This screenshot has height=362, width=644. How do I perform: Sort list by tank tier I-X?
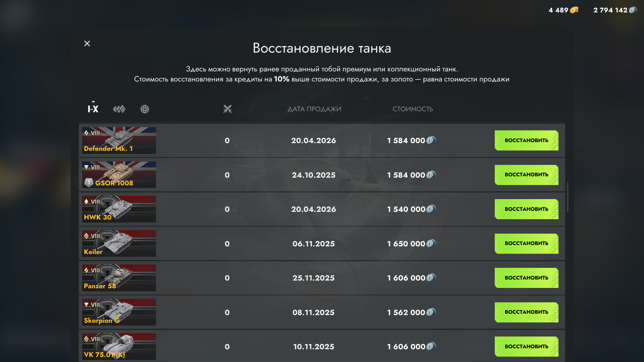point(93,109)
